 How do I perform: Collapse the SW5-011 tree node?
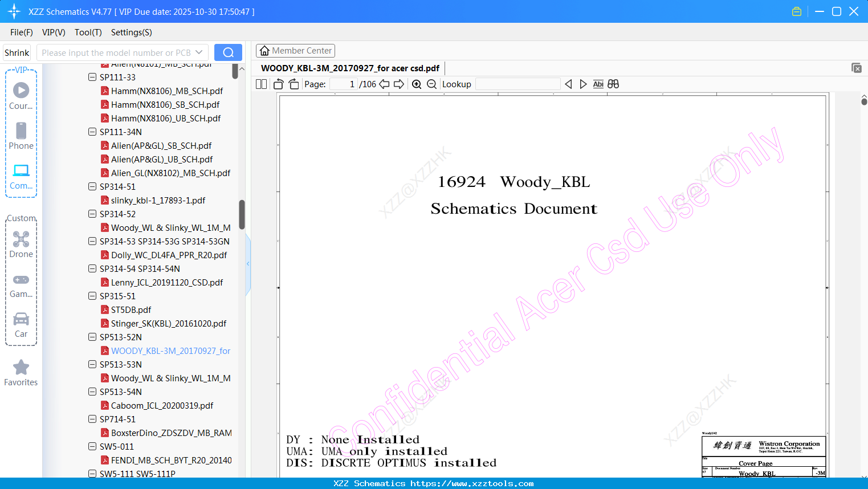pyautogui.click(x=92, y=446)
